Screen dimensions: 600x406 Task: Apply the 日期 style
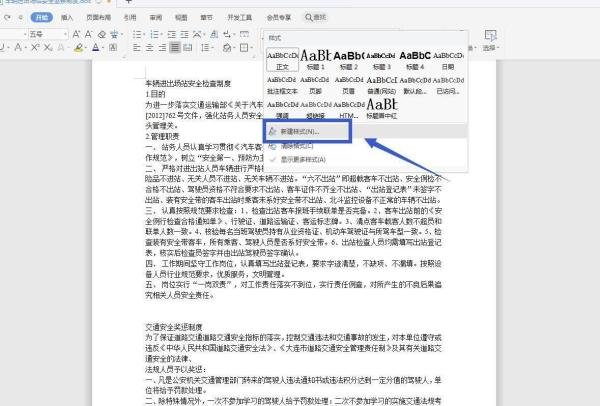coord(448,60)
